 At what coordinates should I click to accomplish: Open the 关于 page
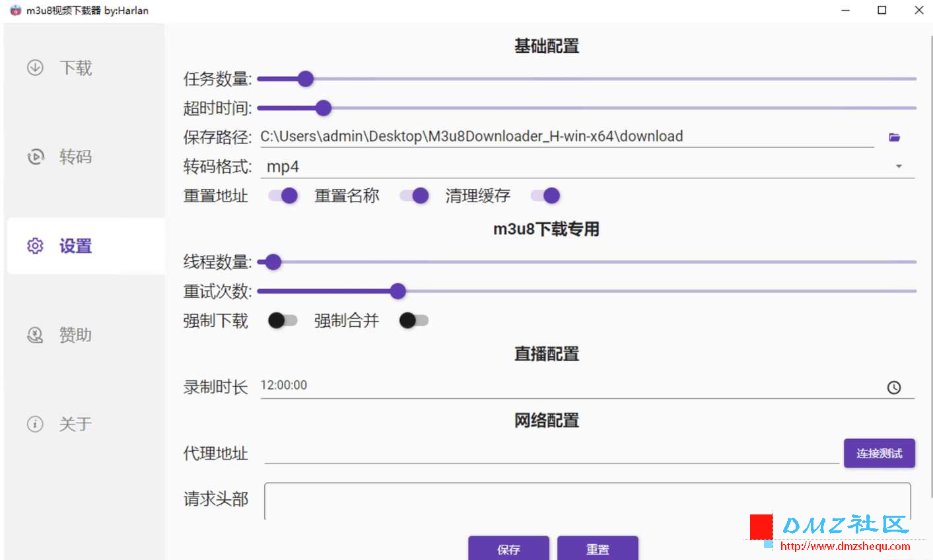[x=75, y=424]
